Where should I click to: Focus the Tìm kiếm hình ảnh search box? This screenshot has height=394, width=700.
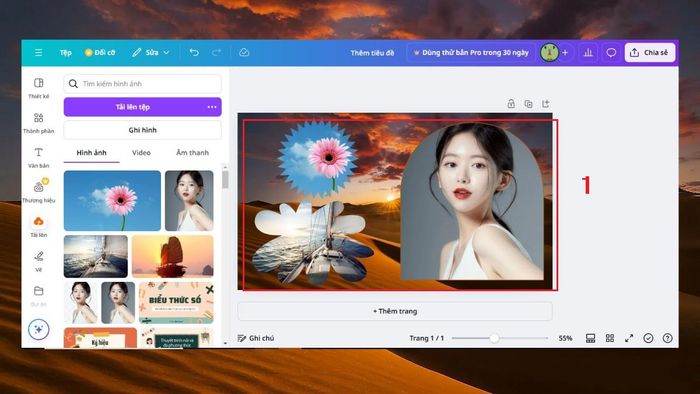coord(142,83)
